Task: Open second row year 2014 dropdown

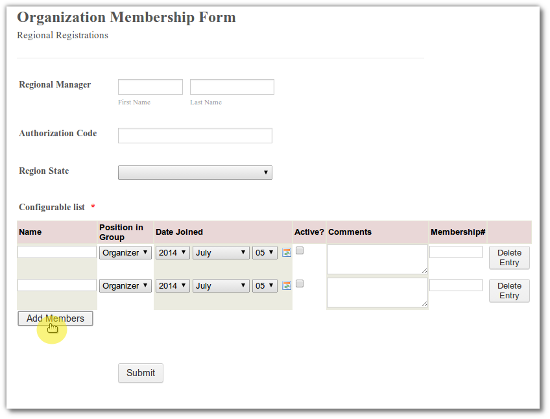Action: click(173, 286)
